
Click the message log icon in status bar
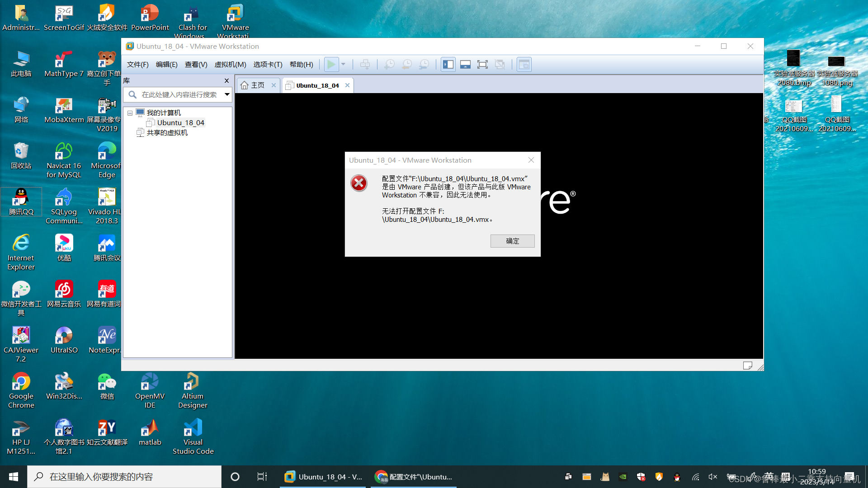747,365
